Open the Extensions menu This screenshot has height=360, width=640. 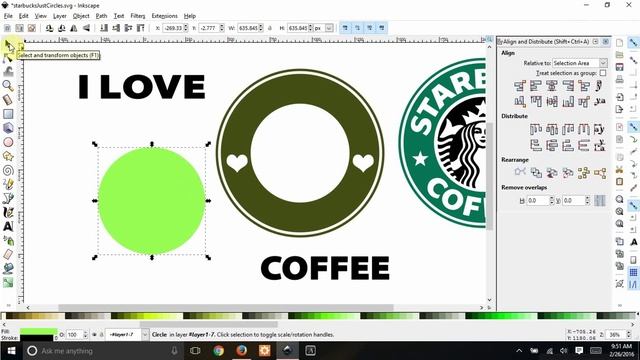pyautogui.click(x=164, y=16)
